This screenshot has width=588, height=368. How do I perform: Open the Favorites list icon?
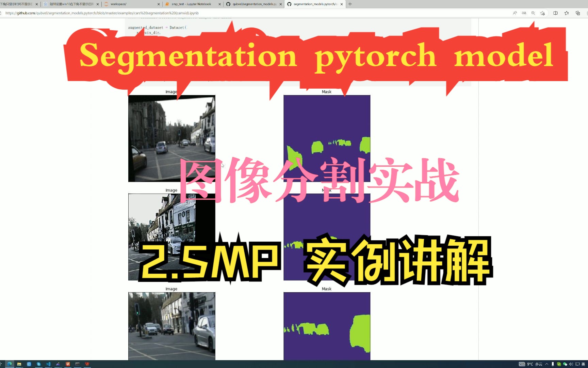coord(567,13)
